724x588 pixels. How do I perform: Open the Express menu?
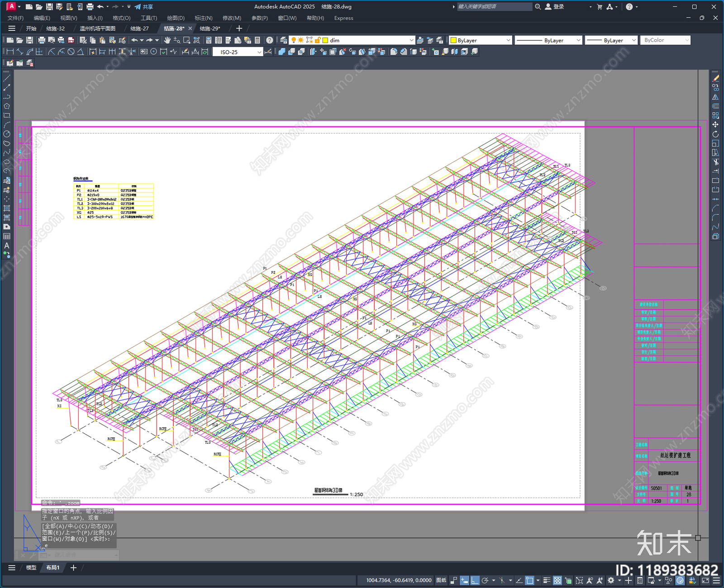click(x=343, y=18)
